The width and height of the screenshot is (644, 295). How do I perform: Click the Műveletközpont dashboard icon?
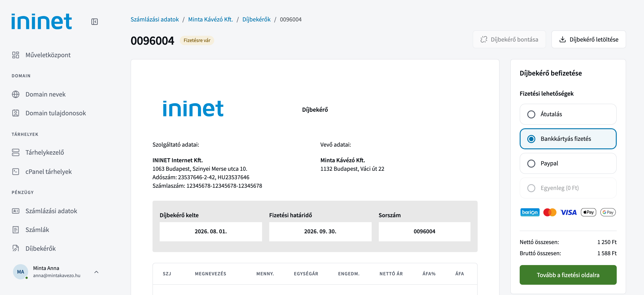15,55
